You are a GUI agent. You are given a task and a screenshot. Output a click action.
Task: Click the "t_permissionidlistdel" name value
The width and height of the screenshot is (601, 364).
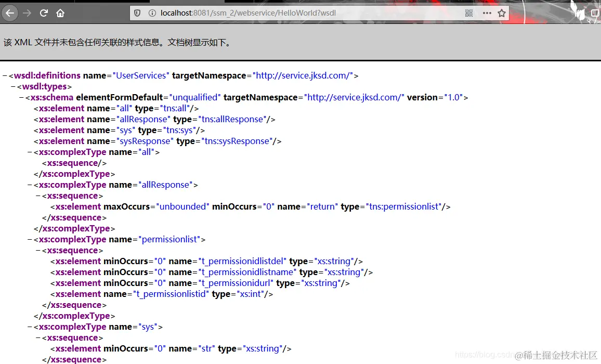242,262
